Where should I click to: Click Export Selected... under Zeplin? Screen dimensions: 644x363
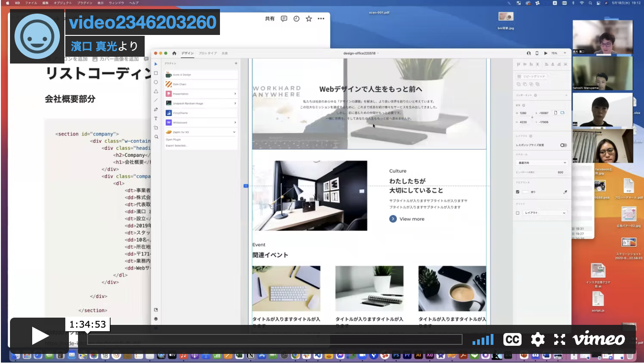(x=176, y=146)
